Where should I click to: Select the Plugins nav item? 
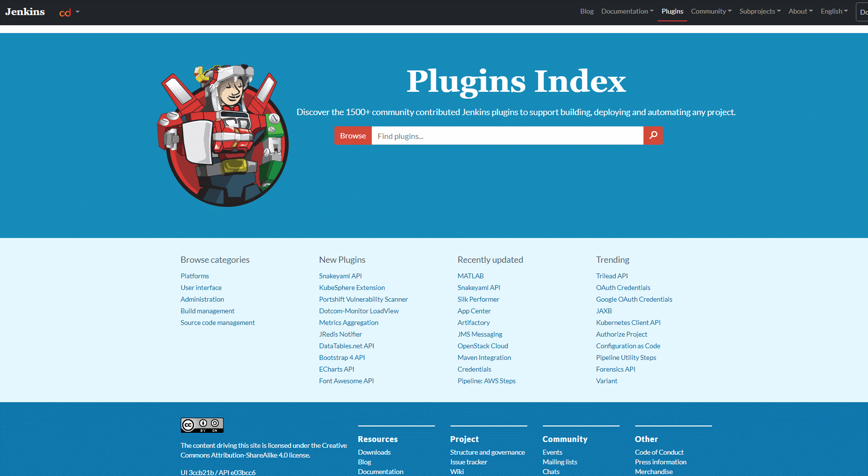pos(672,11)
